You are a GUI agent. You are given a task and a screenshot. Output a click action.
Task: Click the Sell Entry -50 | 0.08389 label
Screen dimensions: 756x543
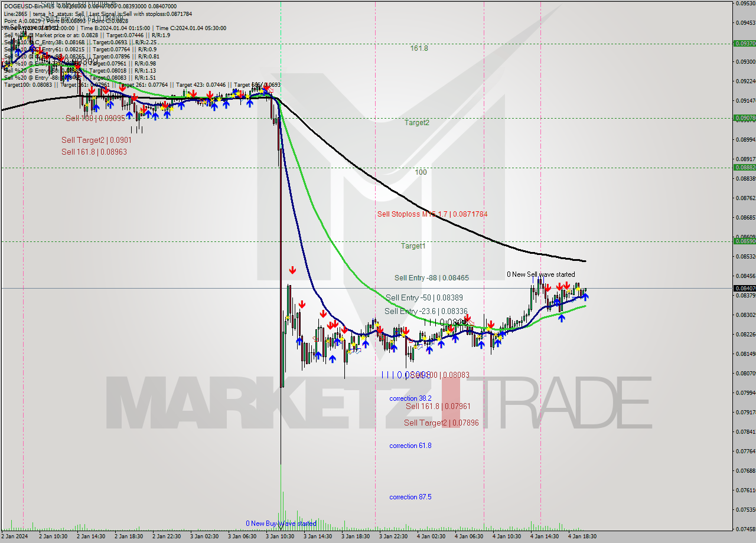(424, 298)
